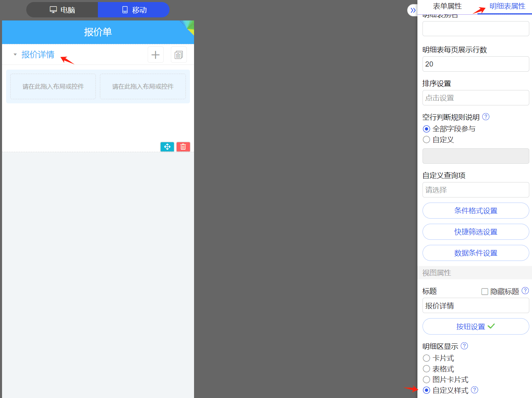Switch to 电脑 desktop view
532x398 pixels.
point(62,10)
